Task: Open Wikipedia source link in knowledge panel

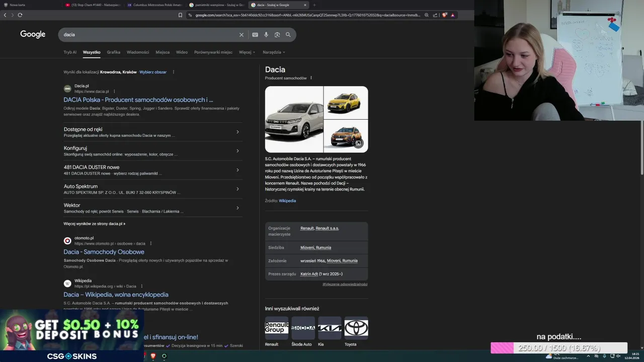Action: point(287,201)
